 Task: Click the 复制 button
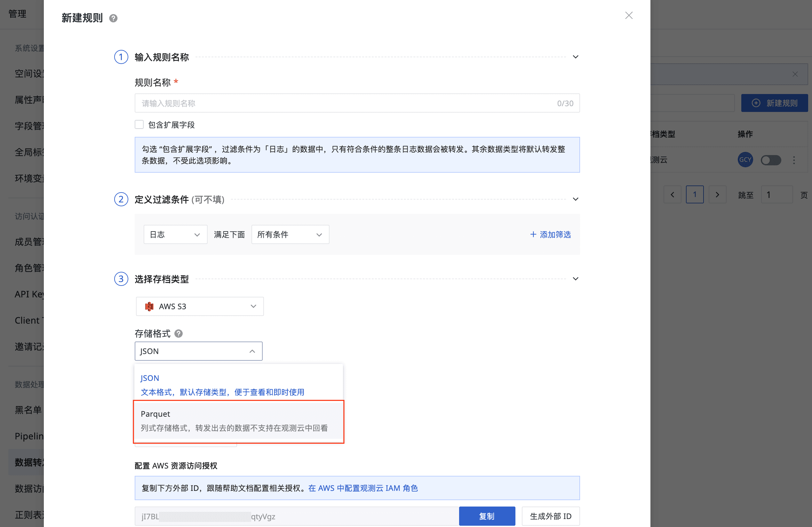pos(487,516)
